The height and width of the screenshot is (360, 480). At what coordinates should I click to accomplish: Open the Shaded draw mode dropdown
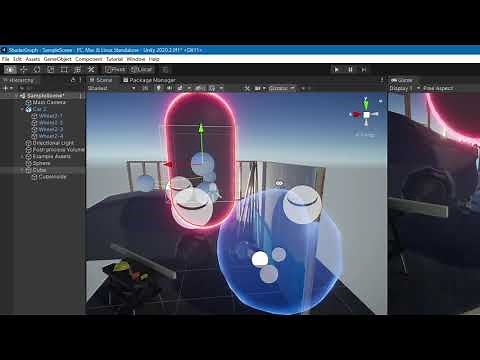tap(111, 88)
